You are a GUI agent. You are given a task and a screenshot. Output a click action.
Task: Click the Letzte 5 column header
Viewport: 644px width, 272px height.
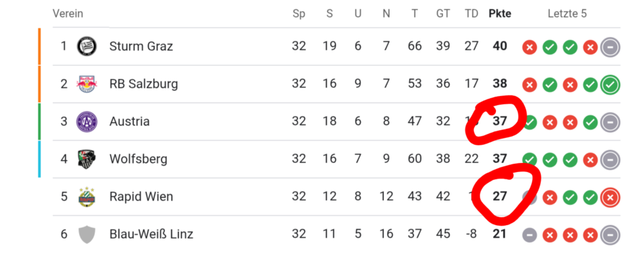(x=567, y=14)
